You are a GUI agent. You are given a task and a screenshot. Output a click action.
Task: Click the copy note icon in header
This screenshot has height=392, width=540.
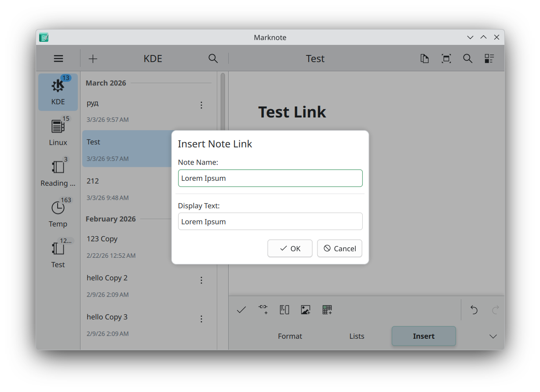pyautogui.click(x=424, y=59)
